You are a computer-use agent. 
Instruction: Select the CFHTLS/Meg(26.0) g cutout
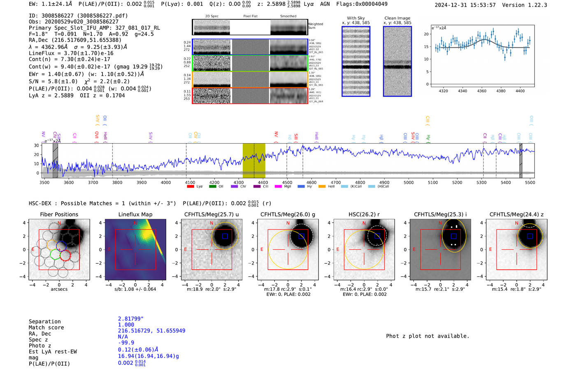(x=288, y=250)
